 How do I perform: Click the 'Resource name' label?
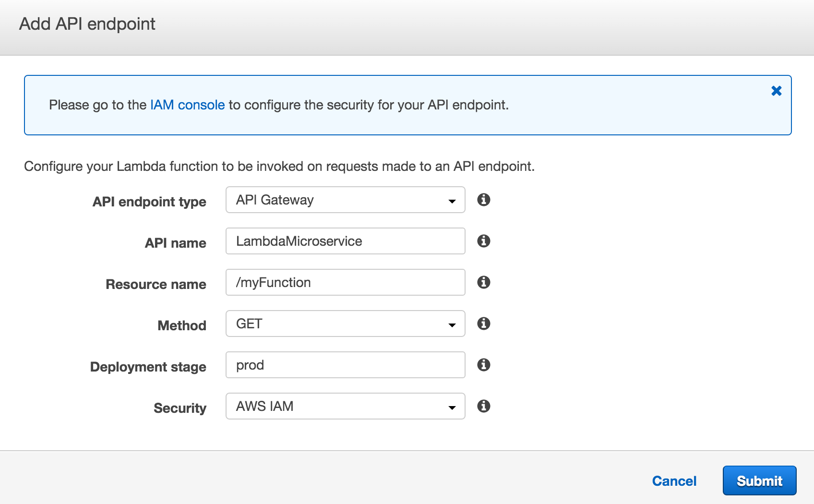click(156, 284)
